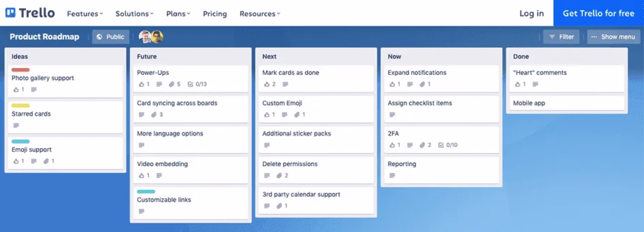Screen dimensions: 644x232
Task: Expand the Resources dropdown menu
Action: tap(260, 14)
